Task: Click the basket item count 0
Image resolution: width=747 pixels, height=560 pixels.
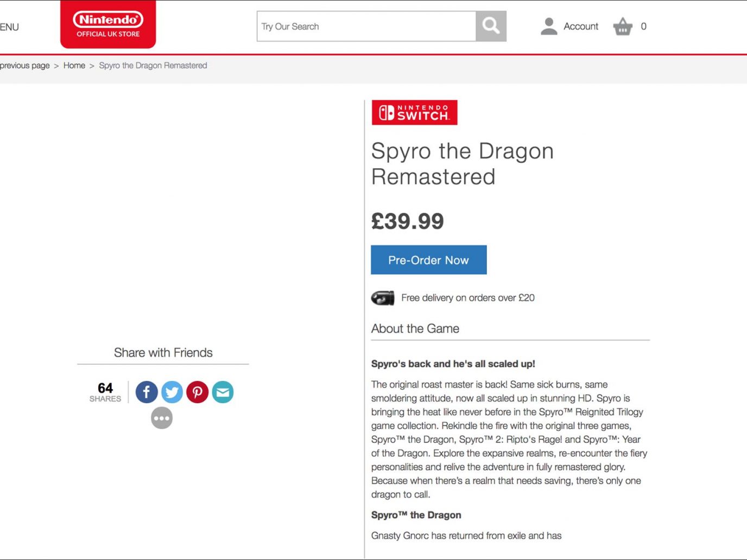Action: pos(643,26)
